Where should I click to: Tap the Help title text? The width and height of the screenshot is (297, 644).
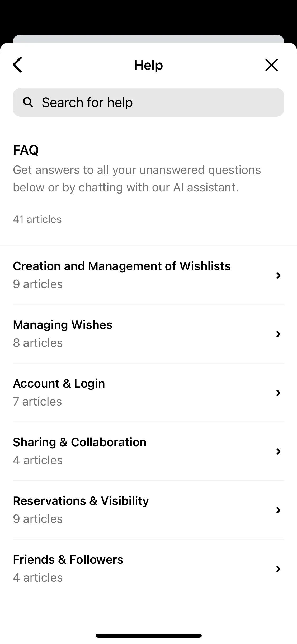(148, 65)
